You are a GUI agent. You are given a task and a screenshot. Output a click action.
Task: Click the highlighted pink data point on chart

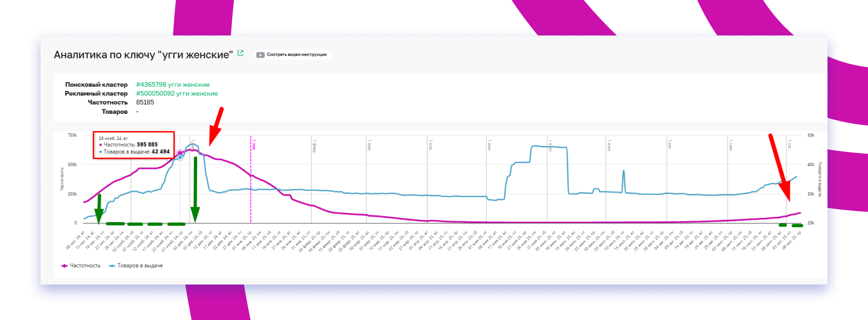[x=180, y=153]
